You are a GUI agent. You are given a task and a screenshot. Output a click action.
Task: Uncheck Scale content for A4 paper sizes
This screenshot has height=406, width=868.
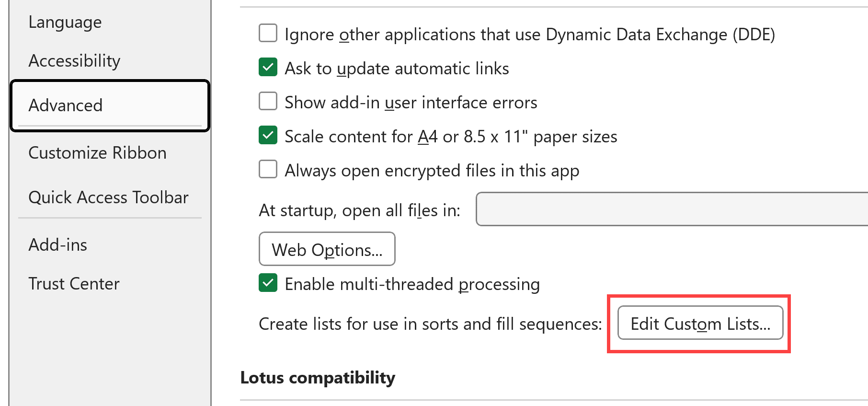(x=268, y=136)
